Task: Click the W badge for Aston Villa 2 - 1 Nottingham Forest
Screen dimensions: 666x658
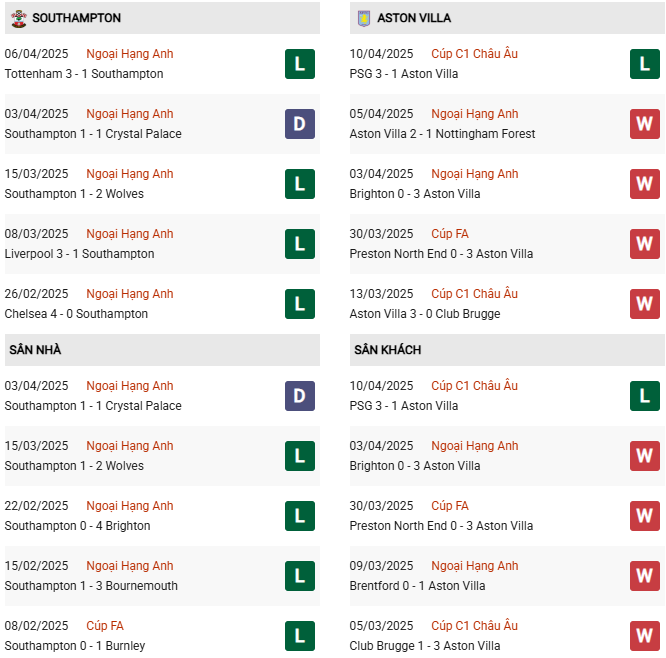Action: (645, 124)
